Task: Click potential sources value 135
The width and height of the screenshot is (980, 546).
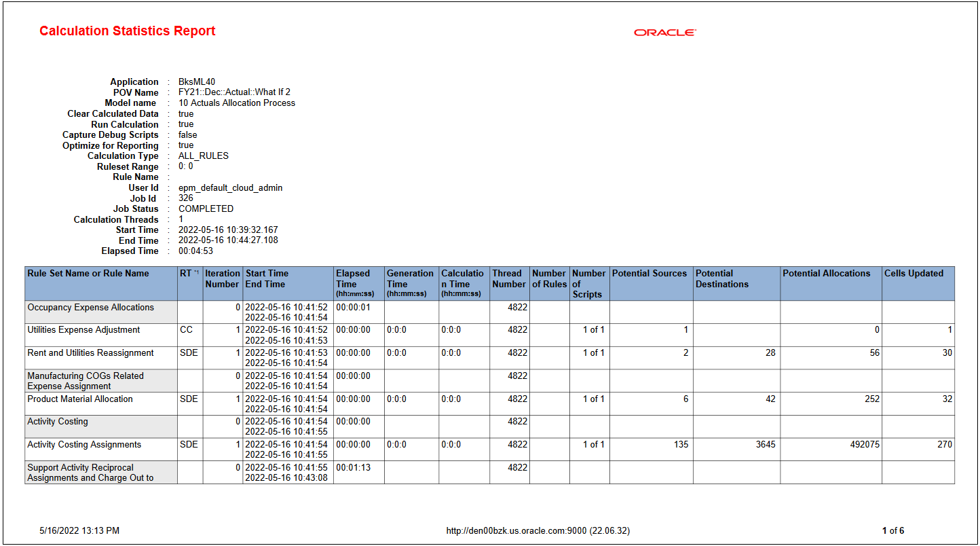Action: click(681, 445)
